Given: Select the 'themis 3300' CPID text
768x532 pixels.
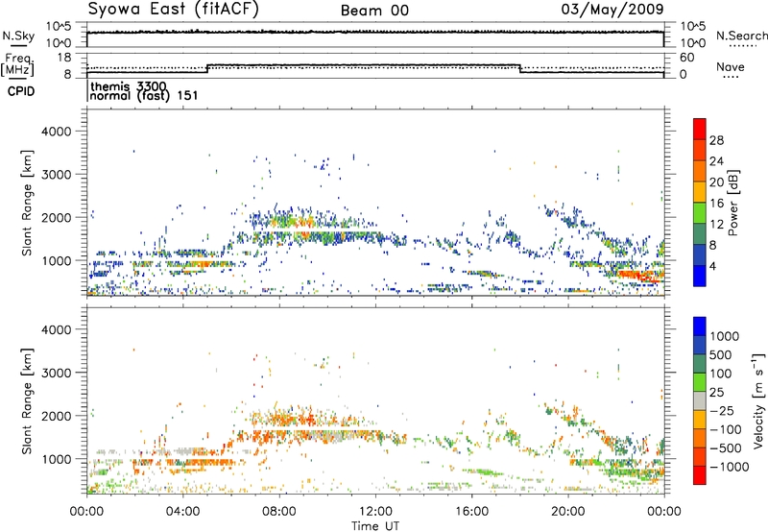Looking at the screenshot, I should [x=129, y=86].
